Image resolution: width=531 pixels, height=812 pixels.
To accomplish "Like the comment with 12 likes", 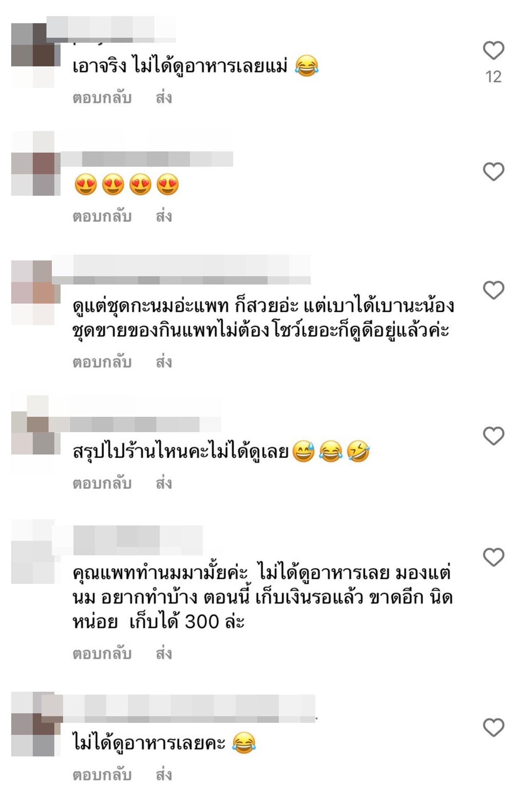I will [x=493, y=51].
